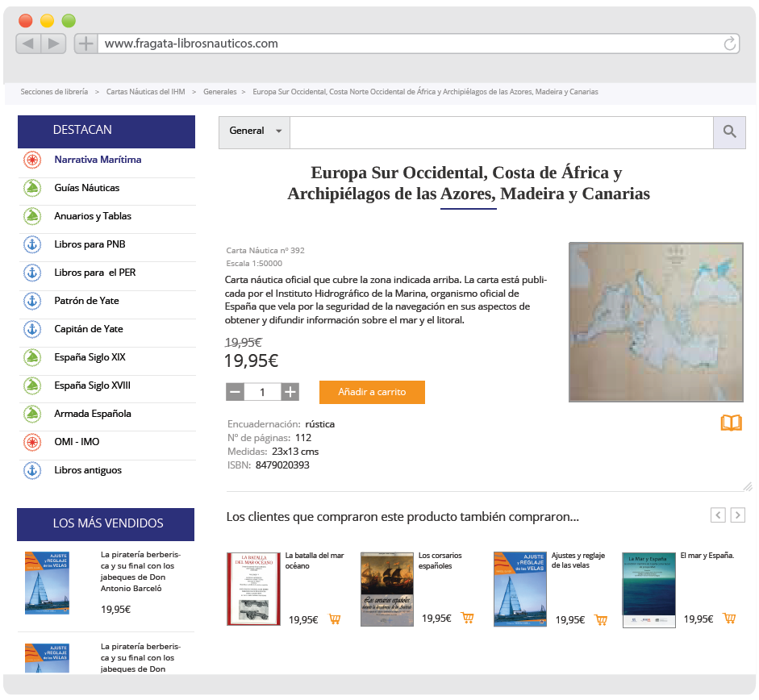Go to Cartas Náuticas del IHM breadcrumb
759x700 pixels.
[x=146, y=91]
